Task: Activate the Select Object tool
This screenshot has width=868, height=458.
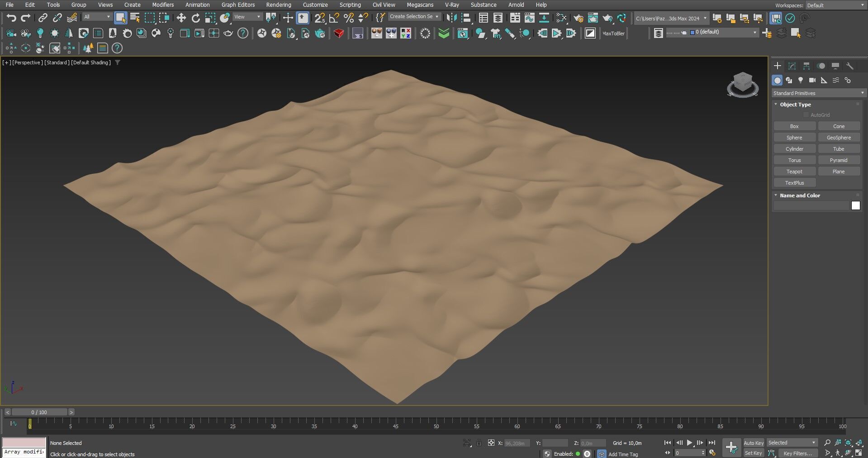Action: click(120, 18)
